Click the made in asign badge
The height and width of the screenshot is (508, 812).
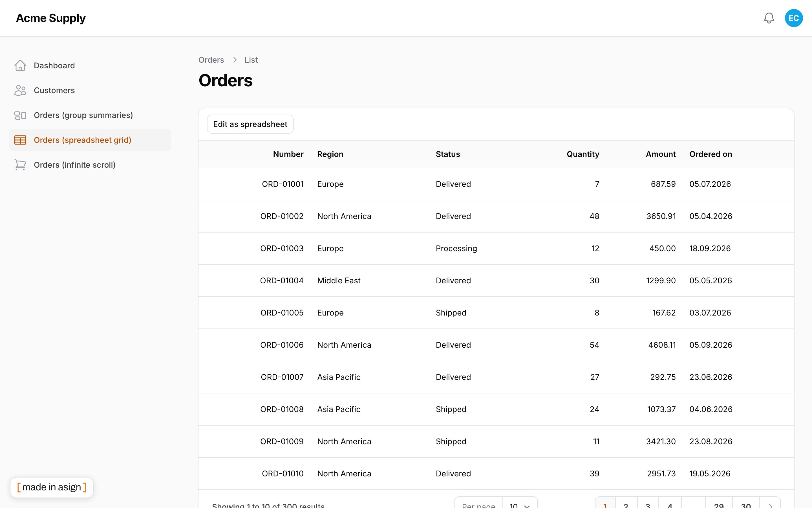52,487
